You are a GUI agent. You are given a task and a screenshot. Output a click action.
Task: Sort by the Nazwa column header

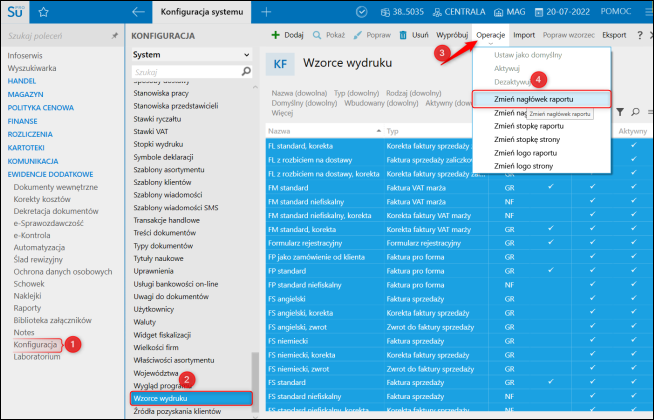point(324,131)
